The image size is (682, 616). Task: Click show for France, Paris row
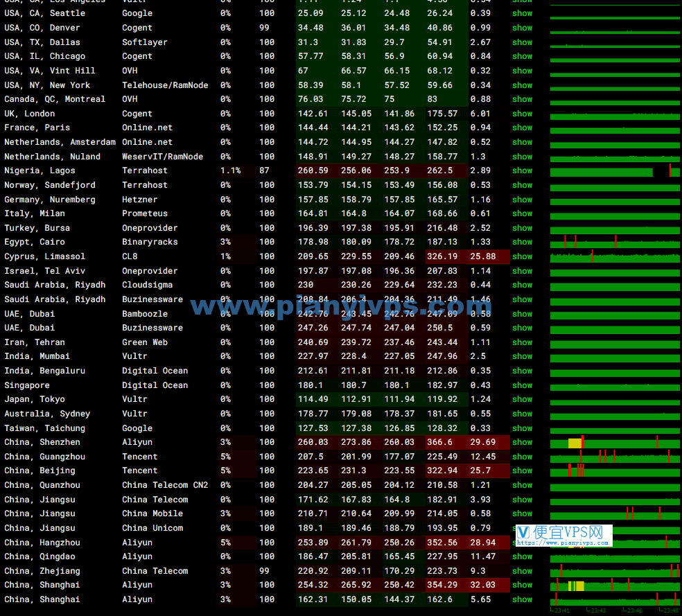pyautogui.click(x=522, y=127)
